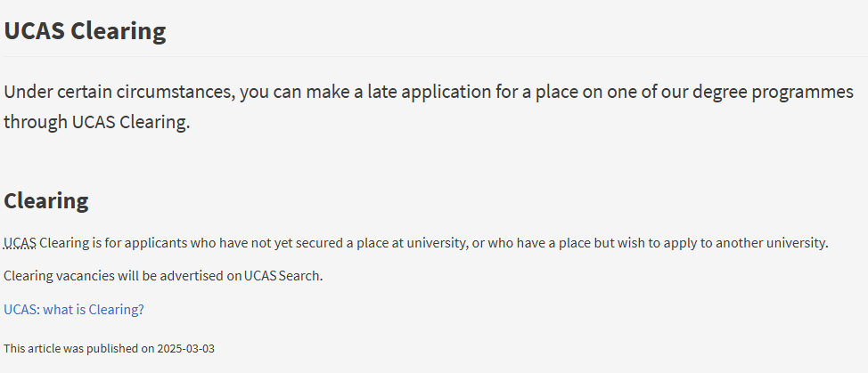Click the article published date line
868x373 pixels.
pyautogui.click(x=109, y=349)
